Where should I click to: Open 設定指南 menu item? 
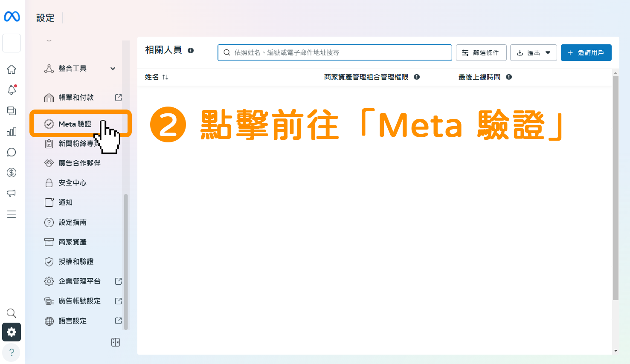(x=73, y=222)
